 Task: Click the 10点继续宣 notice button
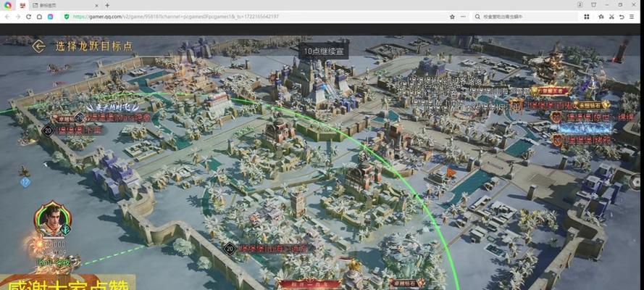[323, 51]
